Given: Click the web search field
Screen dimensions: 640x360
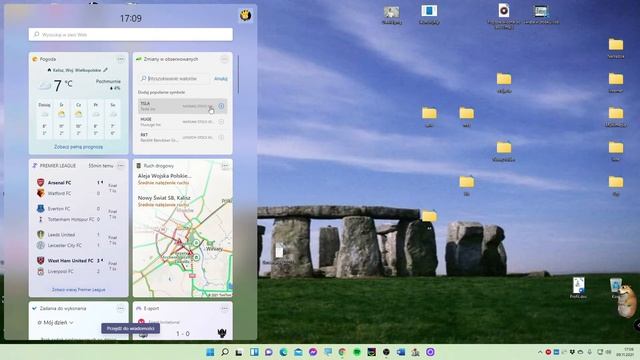Looking at the screenshot, I should coord(131,35).
